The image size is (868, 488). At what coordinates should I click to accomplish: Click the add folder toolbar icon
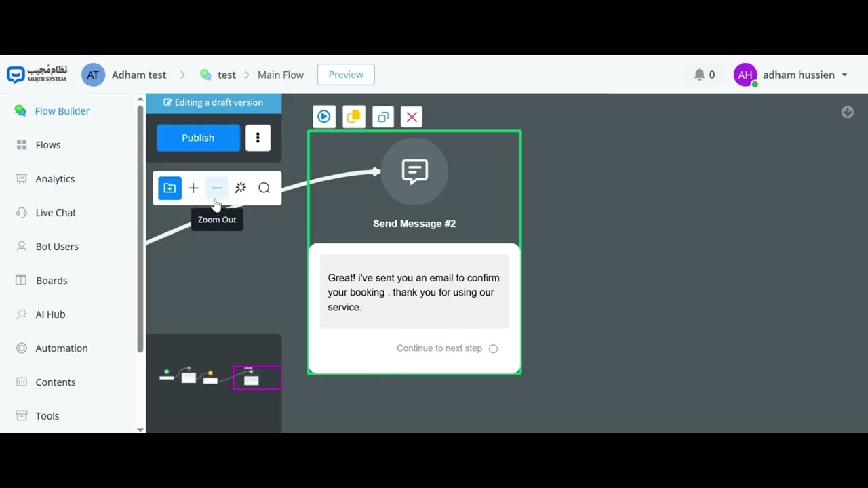(170, 188)
